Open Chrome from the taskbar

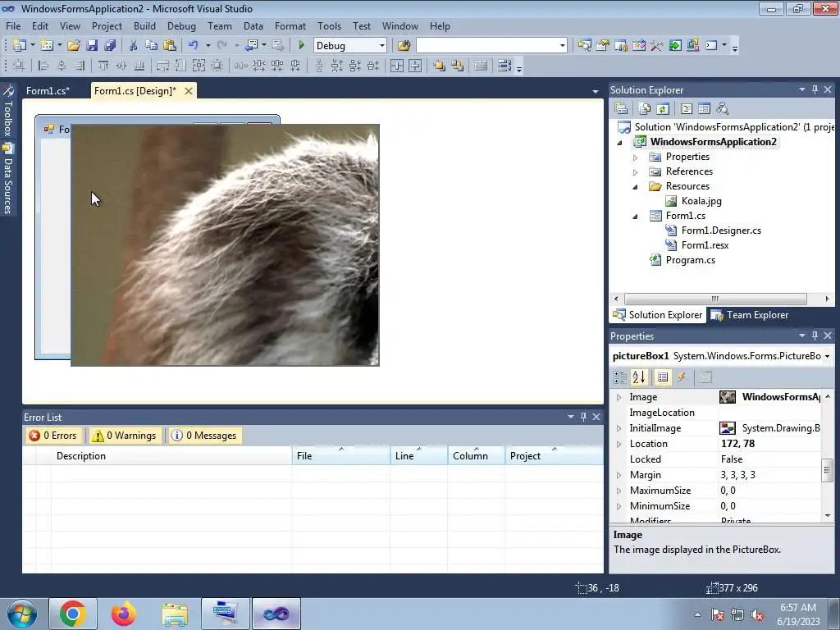tap(73, 614)
